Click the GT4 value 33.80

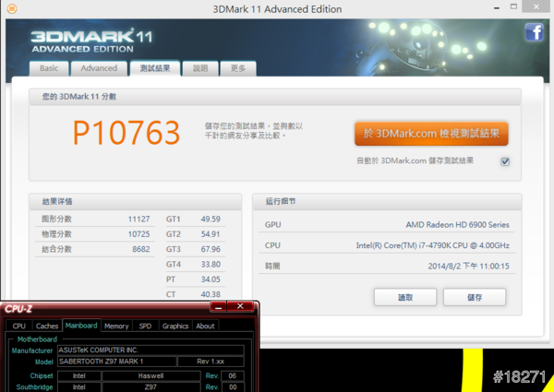click(x=211, y=265)
